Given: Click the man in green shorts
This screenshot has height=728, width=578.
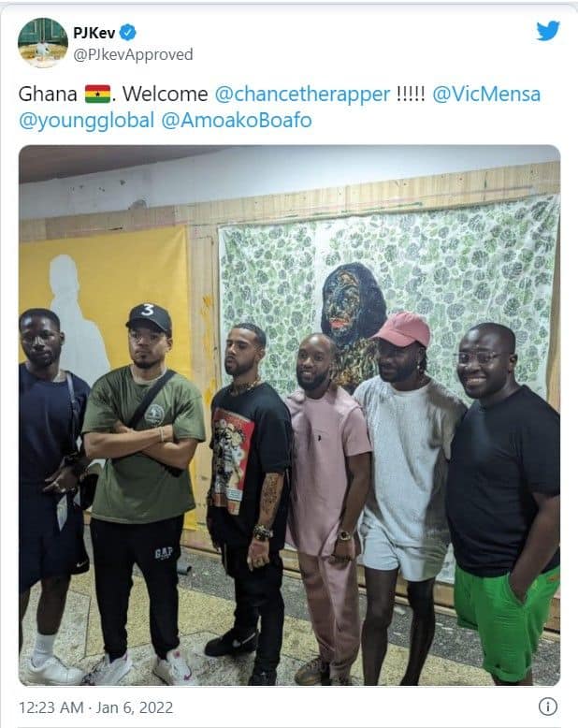Looking at the screenshot, I should click(504, 503).
